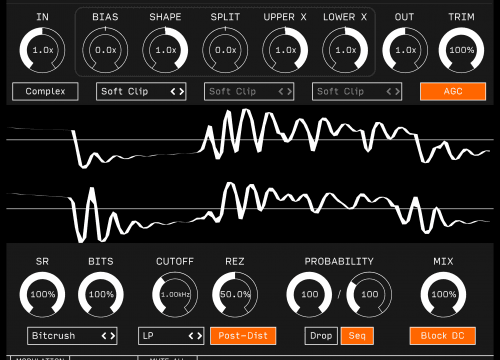Click the SR knob
500x360 pixels.
(x=42, y=295)
